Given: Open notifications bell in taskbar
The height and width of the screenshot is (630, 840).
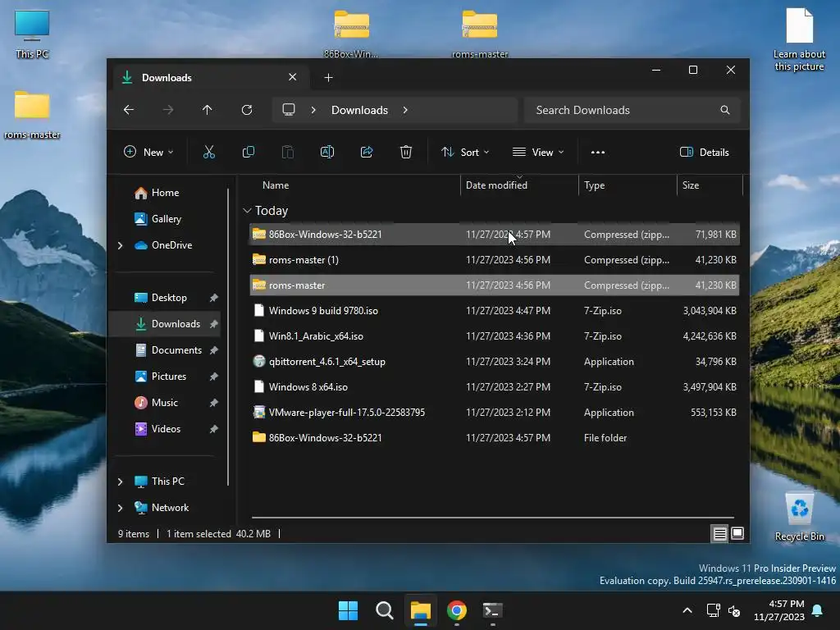Looking at the screenshot, I should click(818, 610).
